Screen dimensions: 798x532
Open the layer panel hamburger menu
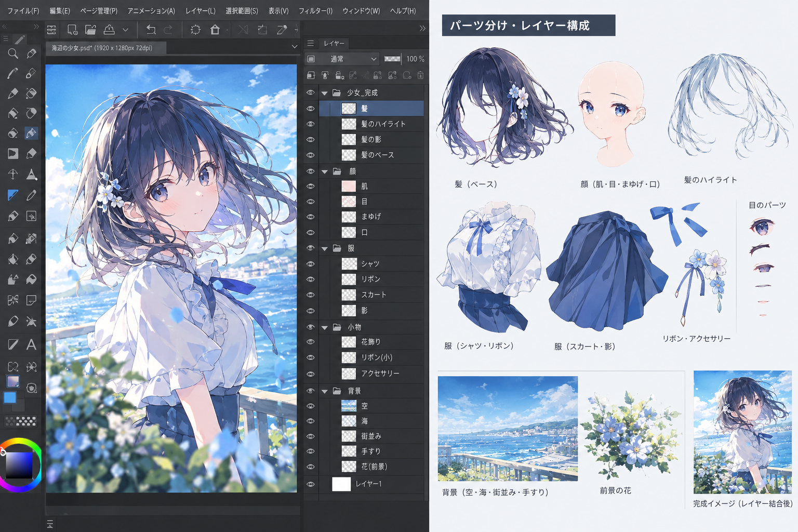(310, 43)
